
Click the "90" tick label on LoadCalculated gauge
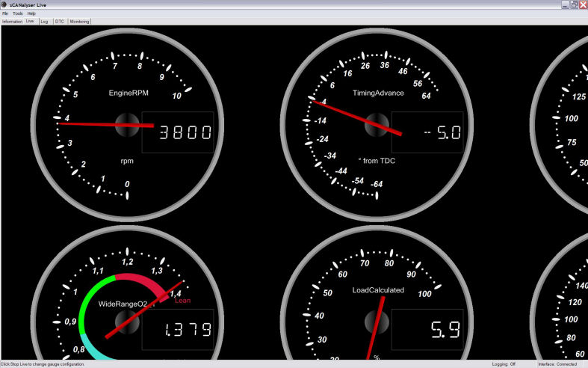tap(412, 274)
